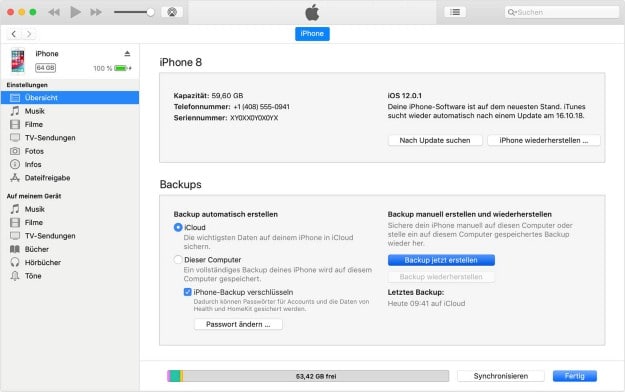Click the camera icon beside Fotos
Screen dimensions: 625x392
[15, 151]
